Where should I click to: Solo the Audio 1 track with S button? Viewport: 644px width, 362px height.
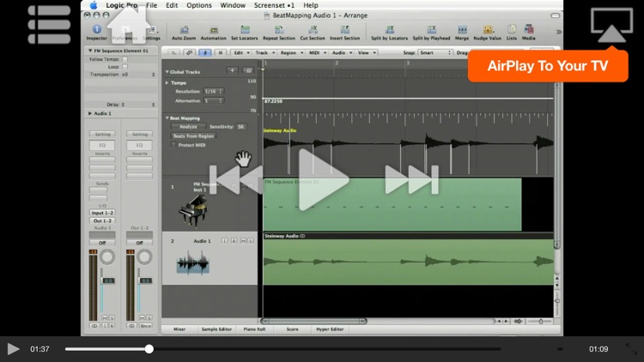click(251, 241)
